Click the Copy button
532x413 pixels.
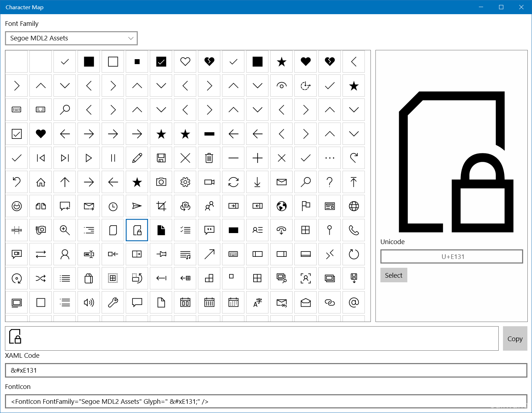[515, 339]
